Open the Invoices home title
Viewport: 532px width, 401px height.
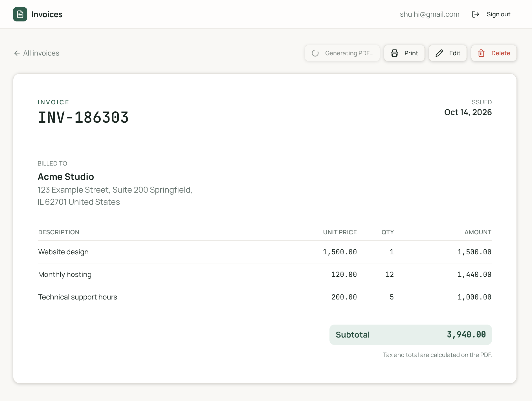click(x=47, y=14)
